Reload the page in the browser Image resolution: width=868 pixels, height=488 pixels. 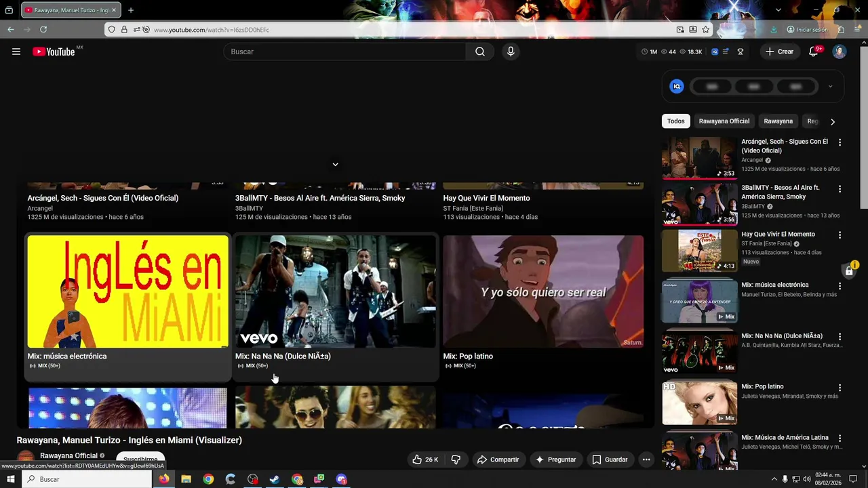click(43, 30)
